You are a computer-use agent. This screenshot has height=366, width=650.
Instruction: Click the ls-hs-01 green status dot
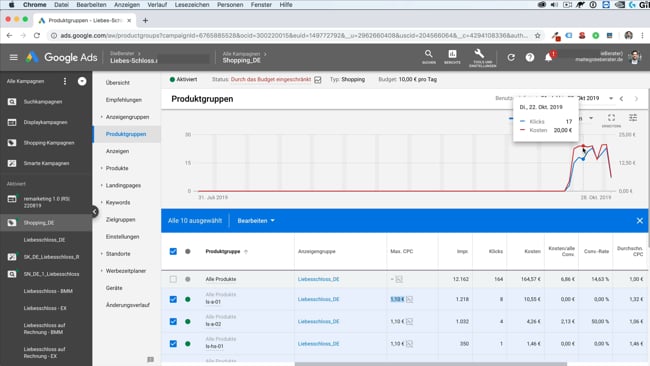[188, 344]
